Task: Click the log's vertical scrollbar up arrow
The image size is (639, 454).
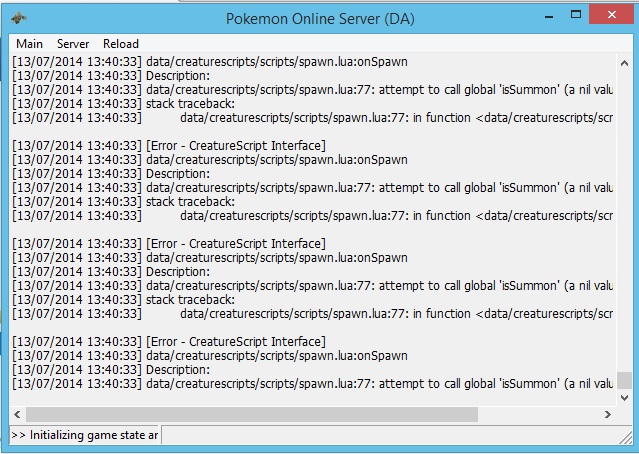Action: (624, 63)
